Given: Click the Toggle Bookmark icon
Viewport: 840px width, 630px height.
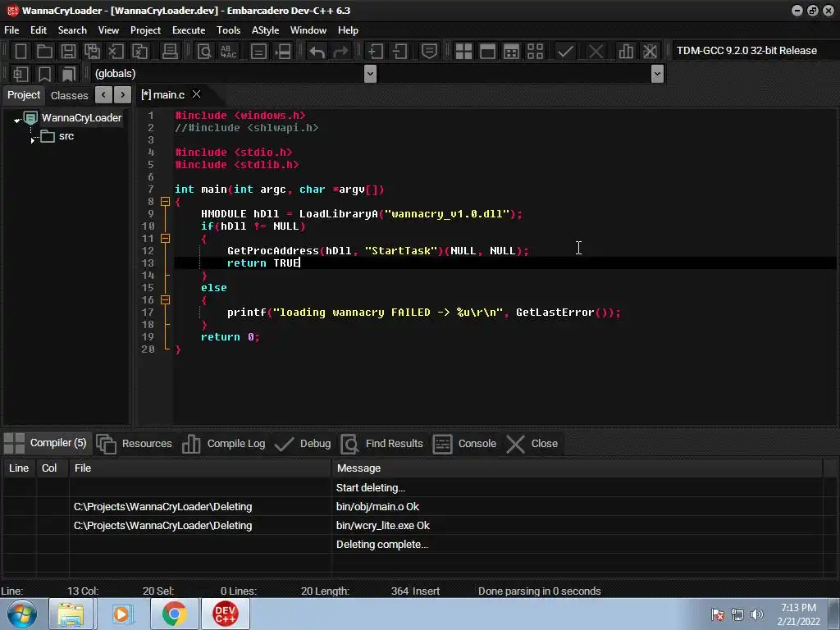Looking at the screenshot, I should [x=44, y=74].
